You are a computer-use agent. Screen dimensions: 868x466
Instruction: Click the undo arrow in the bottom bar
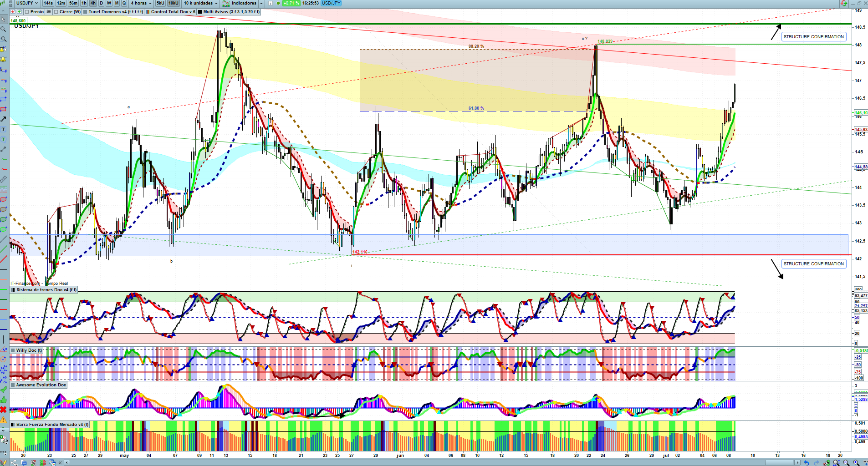coord(806,463)
